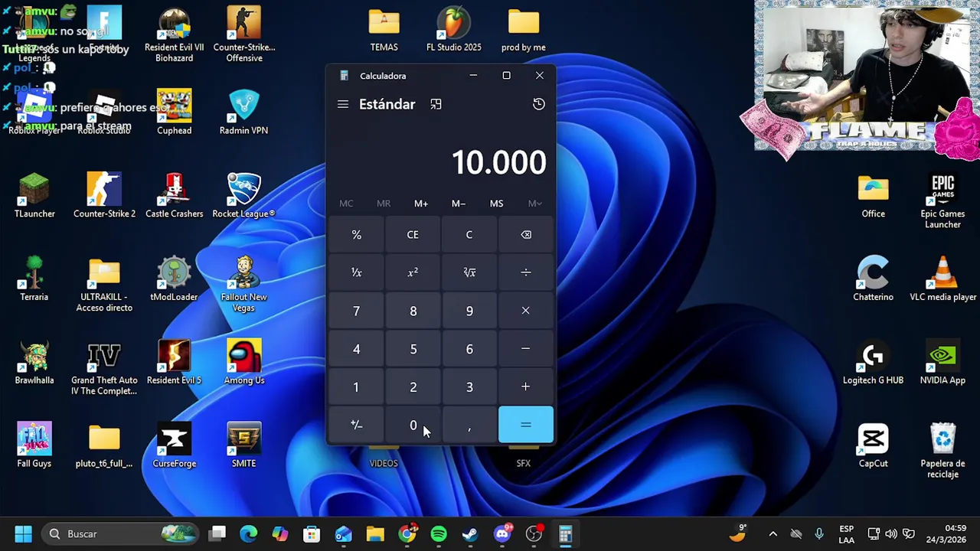Select the prod by me folder
Image resolution: width=980 pixels, height=551 pixels.
(x=524, y=31)
